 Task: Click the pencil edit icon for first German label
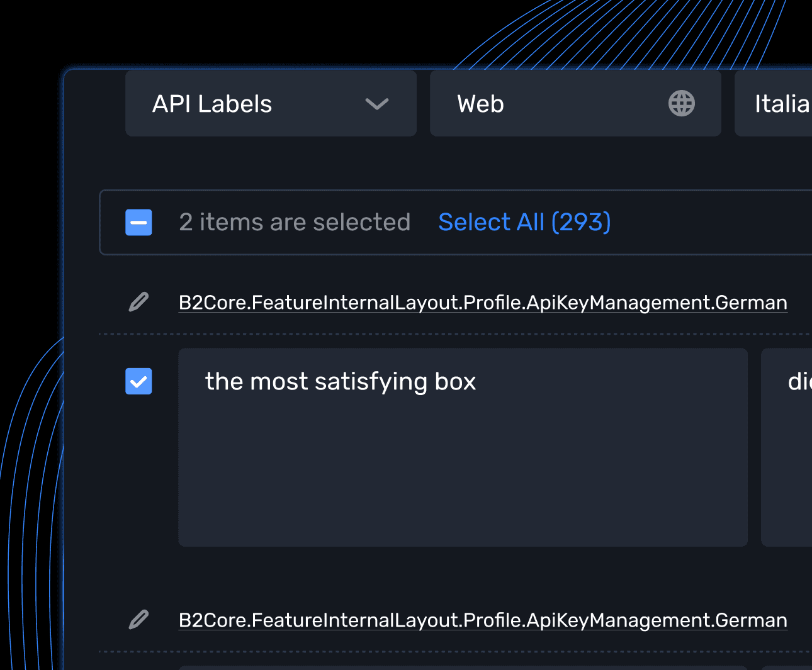[x=138, y=302]
